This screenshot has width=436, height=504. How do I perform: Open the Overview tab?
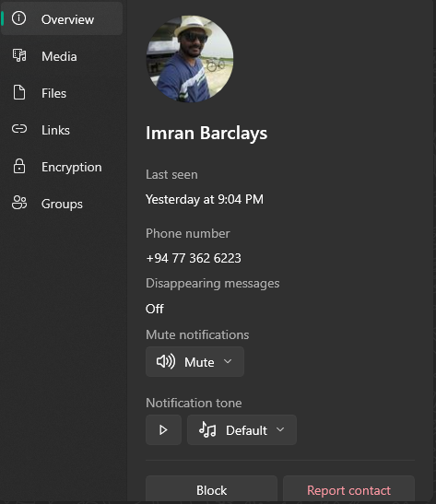click(x=62, y=18)
